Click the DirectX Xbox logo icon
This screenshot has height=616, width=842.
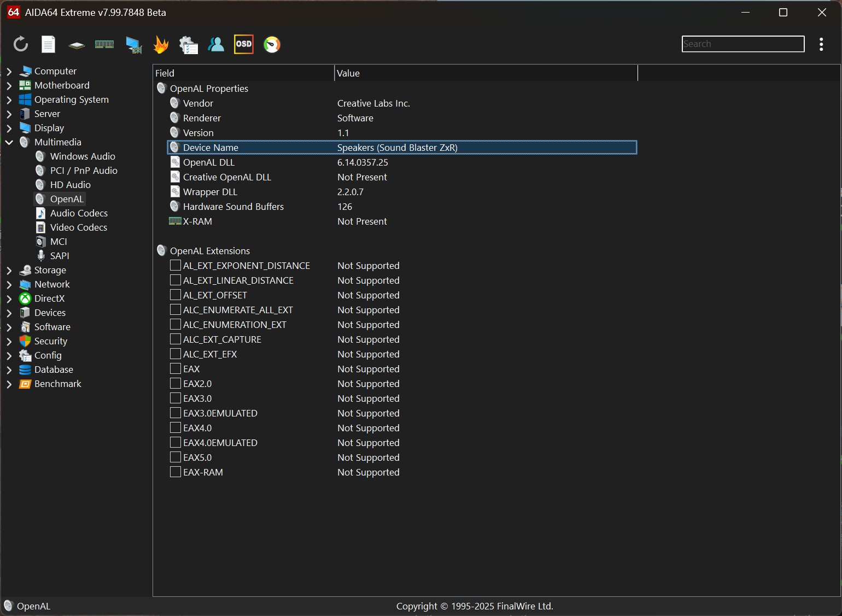(x=25, y=298)
